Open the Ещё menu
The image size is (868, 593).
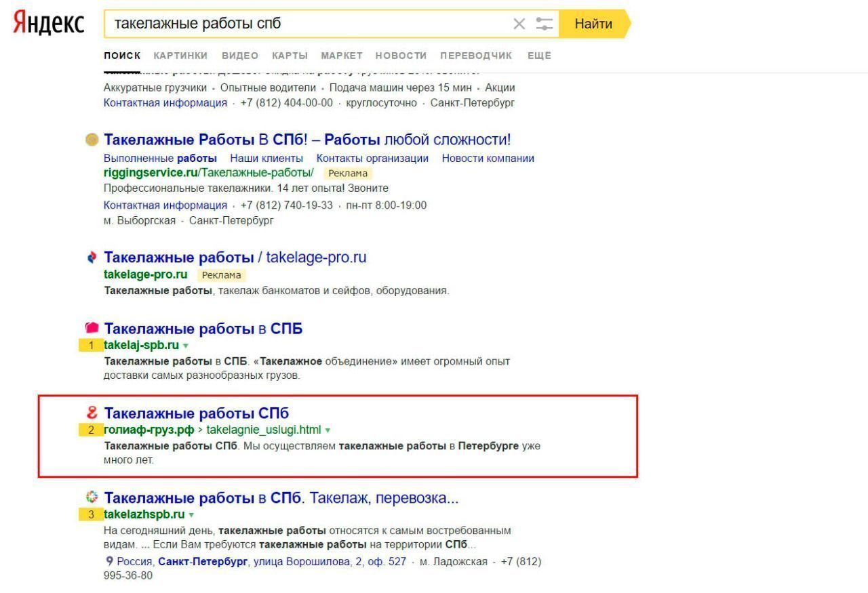[x=539, y=56]
